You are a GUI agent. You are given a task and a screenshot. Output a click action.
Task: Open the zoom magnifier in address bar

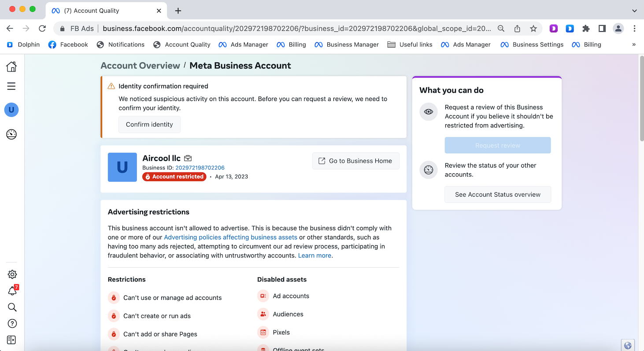(501, 28)
